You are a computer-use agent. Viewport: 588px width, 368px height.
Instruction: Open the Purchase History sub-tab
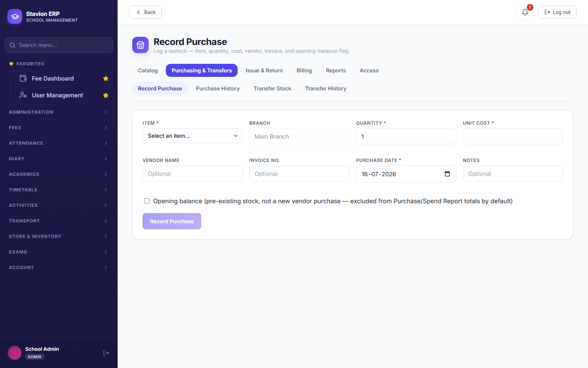pos(218,88)
